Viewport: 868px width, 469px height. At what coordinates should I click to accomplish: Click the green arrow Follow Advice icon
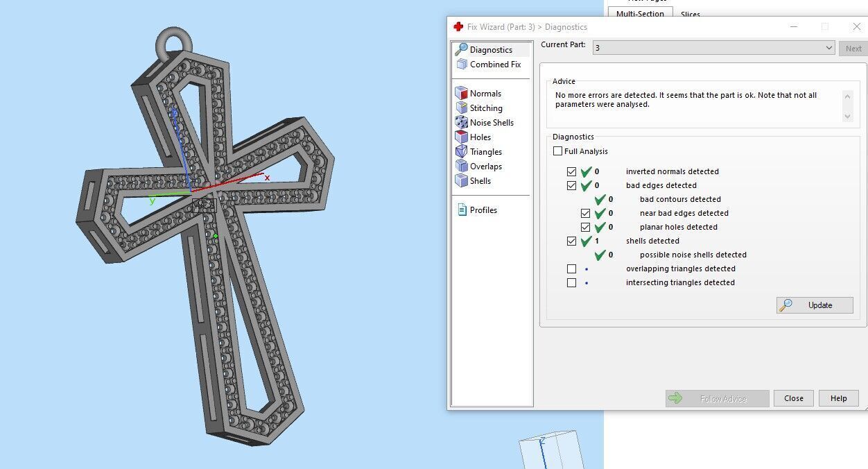coord(675,398)
